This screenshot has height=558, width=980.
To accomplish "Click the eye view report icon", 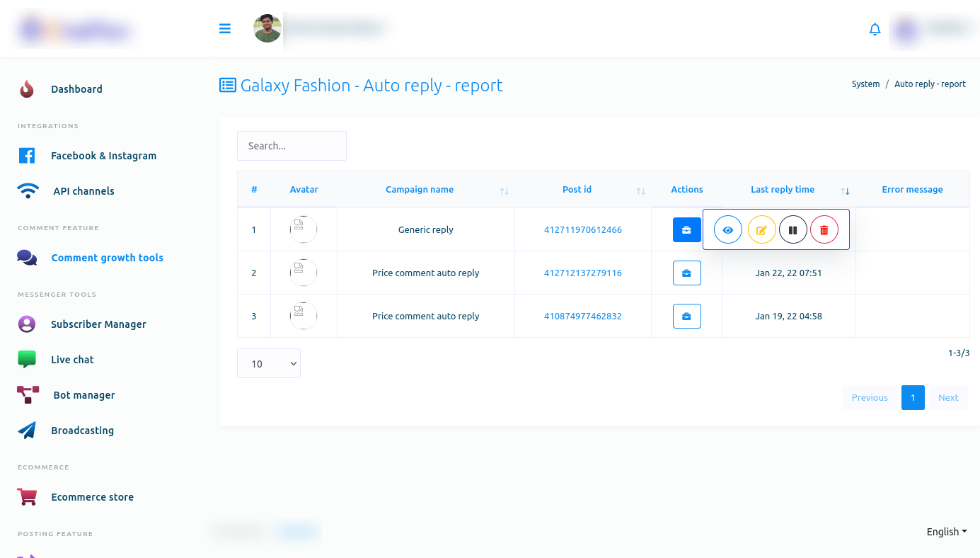I will (x=727, y=230).
